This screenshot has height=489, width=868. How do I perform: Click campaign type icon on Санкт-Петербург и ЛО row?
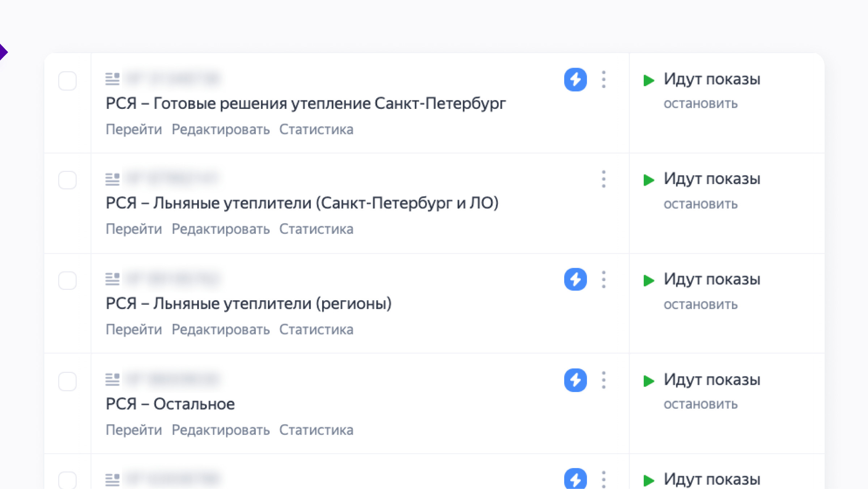[x=112, y=179]
